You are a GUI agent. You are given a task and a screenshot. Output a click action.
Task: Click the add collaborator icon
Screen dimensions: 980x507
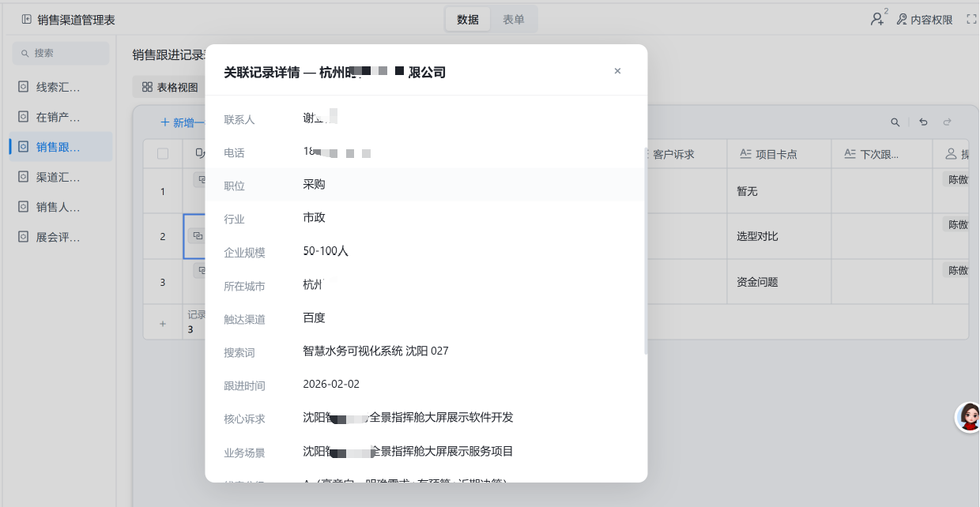coord(878,19)
